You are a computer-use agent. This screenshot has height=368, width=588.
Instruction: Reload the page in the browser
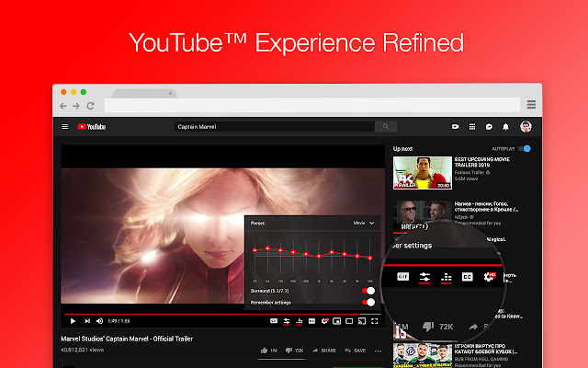(x=90, y=106)
